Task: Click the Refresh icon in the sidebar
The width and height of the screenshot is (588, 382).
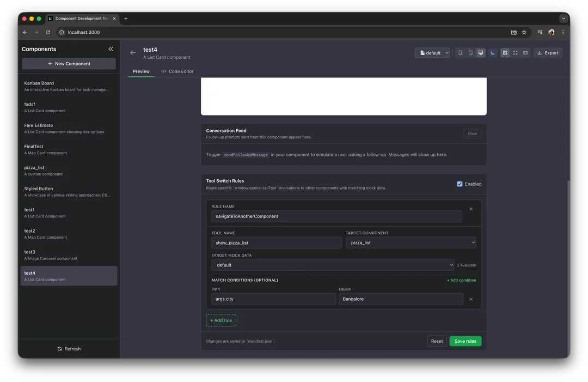Action: pos(59,349)
